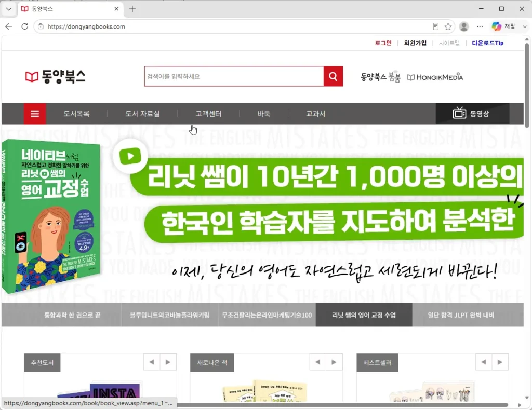Show previous 새로나온 책 item
This screenshot has width=532, height=410.
click(x=318, y=362)
